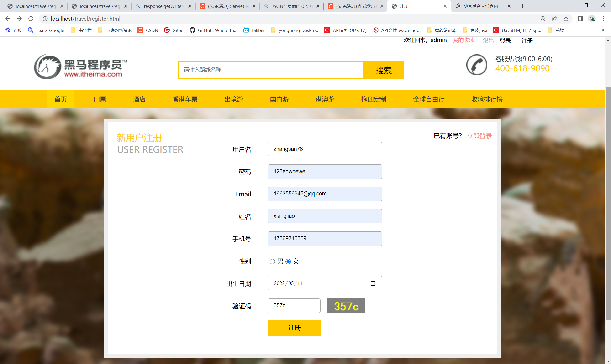Click the 立即登录 link

coord(479,136)
